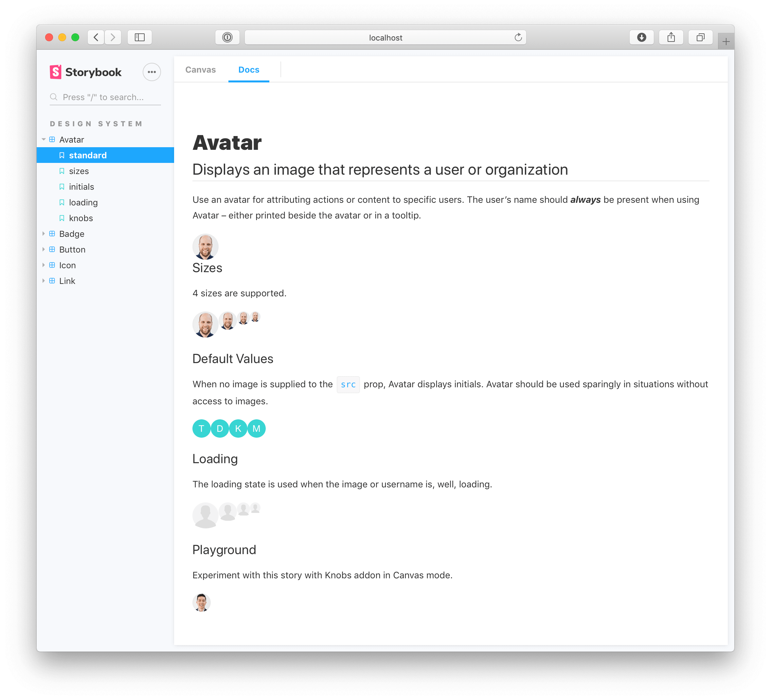
Task: Select the knobs story item
Action: click(x=81, y=218)
